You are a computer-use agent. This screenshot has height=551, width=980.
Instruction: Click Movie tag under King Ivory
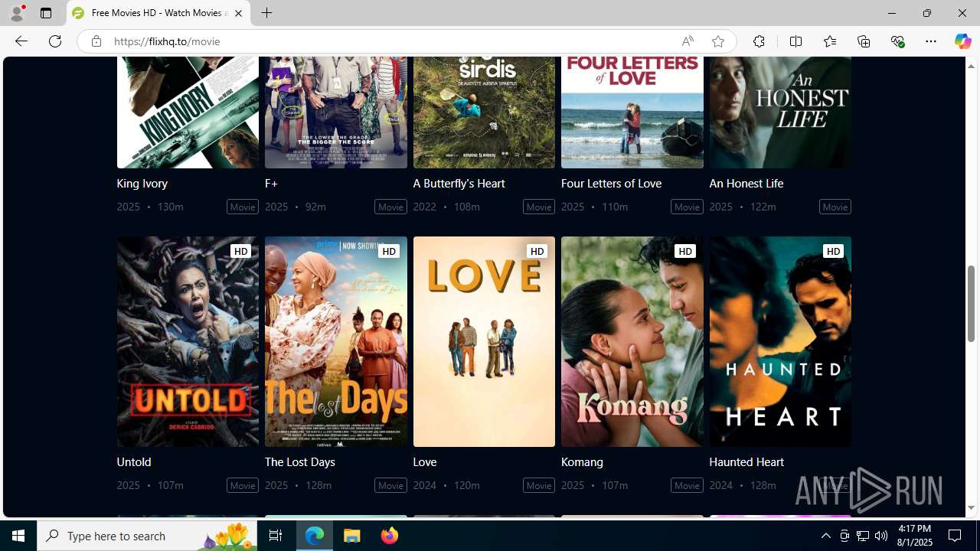point(243,207)
